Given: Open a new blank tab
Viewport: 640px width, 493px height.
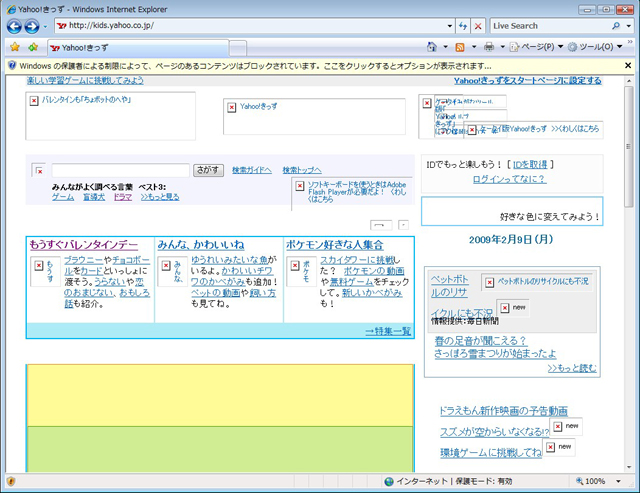Looking at the screenshot, I should pos(238,49).
